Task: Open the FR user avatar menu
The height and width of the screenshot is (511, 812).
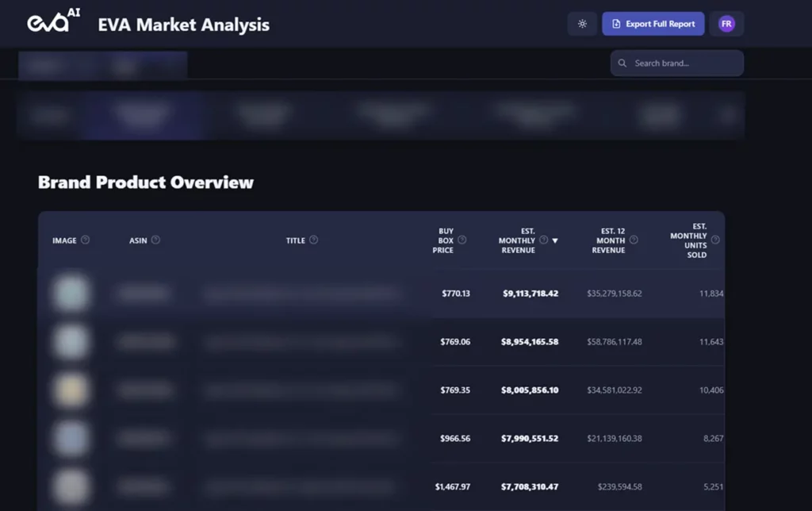Action: [726, 24]
